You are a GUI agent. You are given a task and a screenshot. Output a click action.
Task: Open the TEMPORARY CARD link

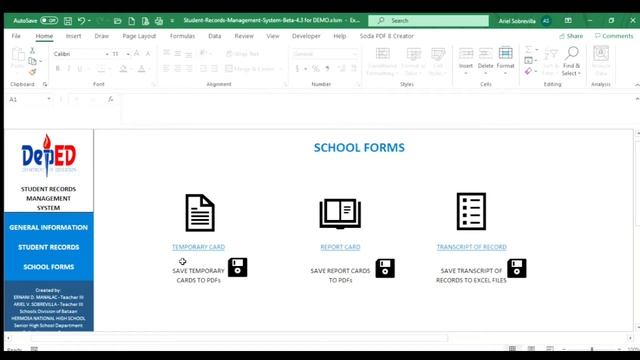coord(198,247)
